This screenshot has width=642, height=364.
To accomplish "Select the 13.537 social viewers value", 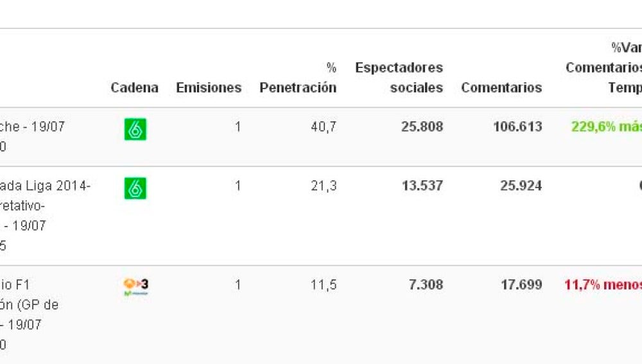I will [x=422, y=186].
